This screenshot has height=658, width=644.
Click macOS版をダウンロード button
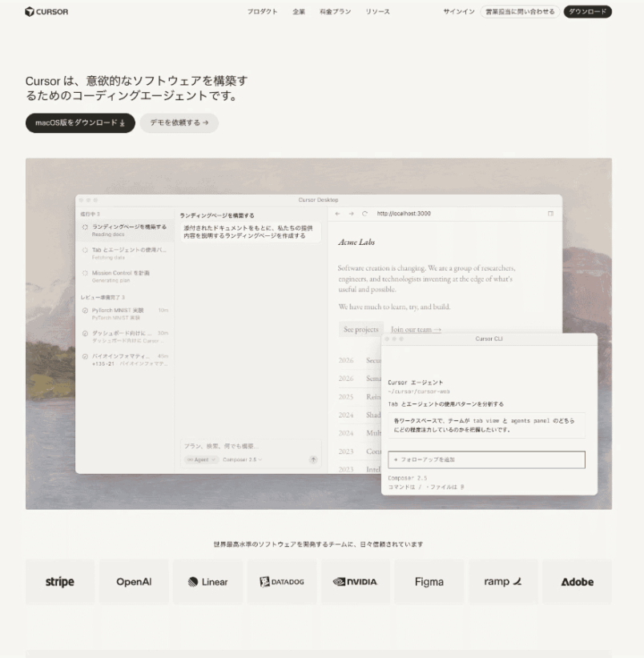[80, 123]
